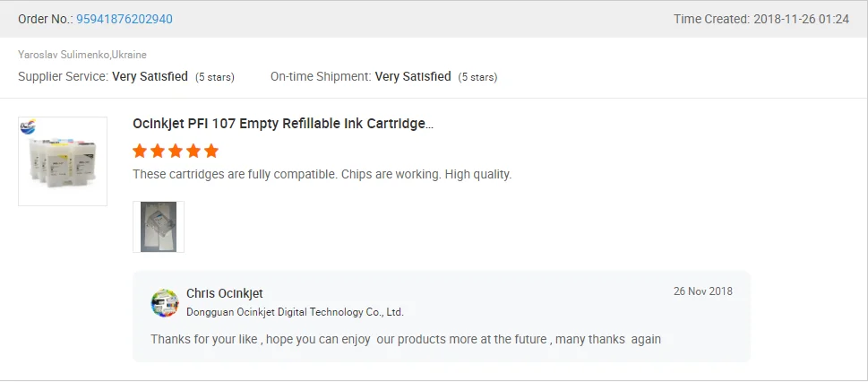Image resolution: width=868 pixels, height=382 pixels.
Task: Click the review text about compatible cartridges
Action: tap(322, 174)
